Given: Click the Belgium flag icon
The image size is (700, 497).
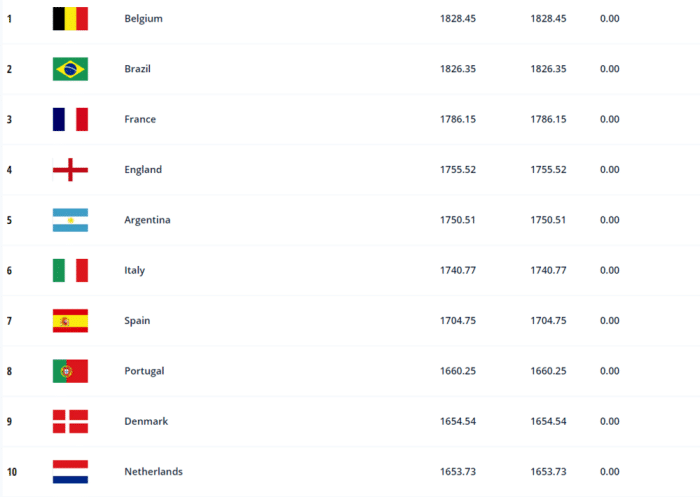Looking at the screenshot, I should coord(70,19).
